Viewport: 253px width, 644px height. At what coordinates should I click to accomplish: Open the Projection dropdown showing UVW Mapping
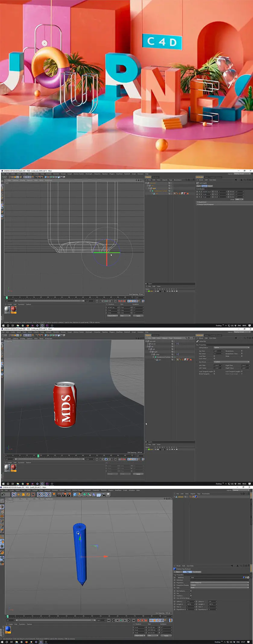coord(220,582)
